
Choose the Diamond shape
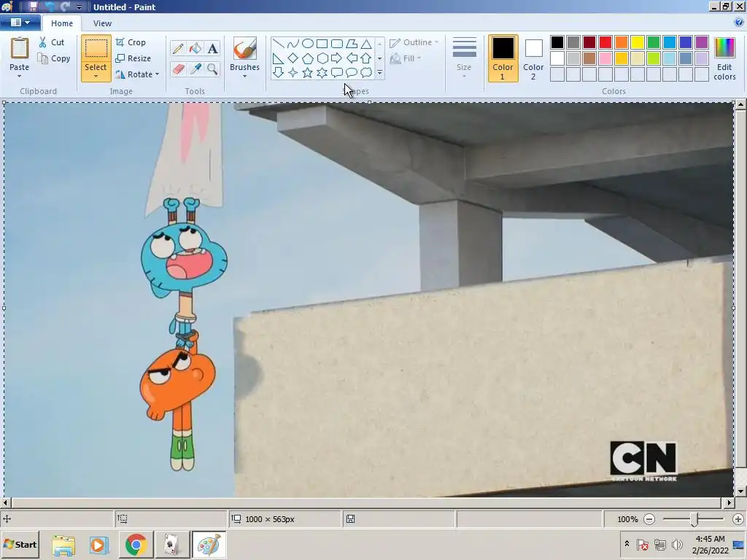[293, 58]
